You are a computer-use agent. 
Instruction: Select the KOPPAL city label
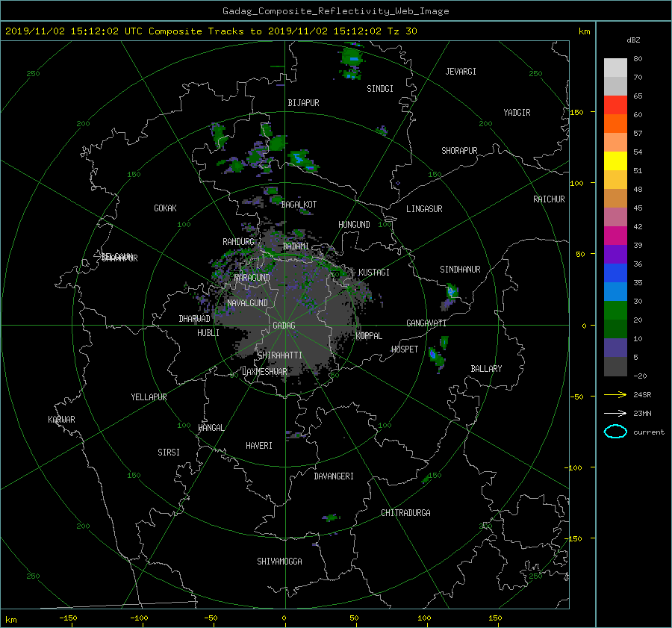pyautogui.click(x=369, y=336)
